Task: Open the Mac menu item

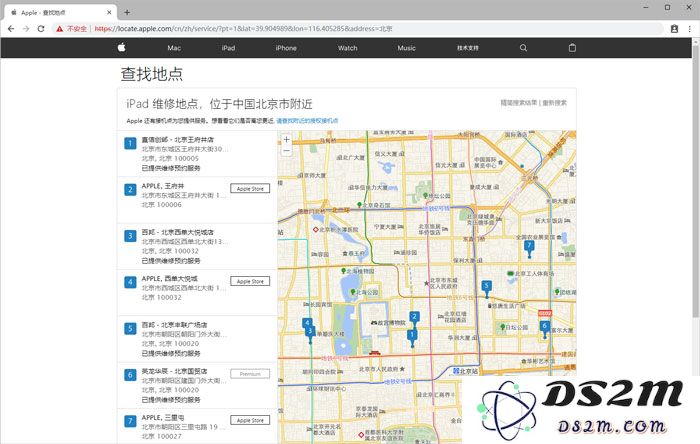Action: (174, 48)
